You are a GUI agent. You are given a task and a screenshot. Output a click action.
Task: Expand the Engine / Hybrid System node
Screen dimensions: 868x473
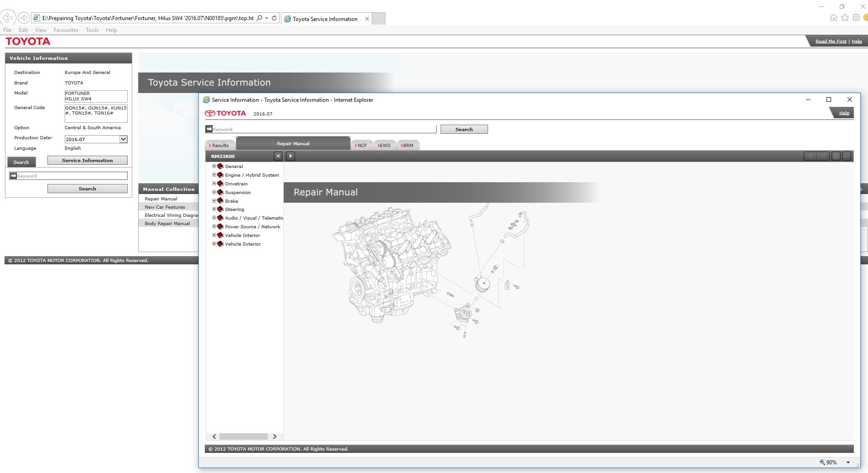[214, 175]
